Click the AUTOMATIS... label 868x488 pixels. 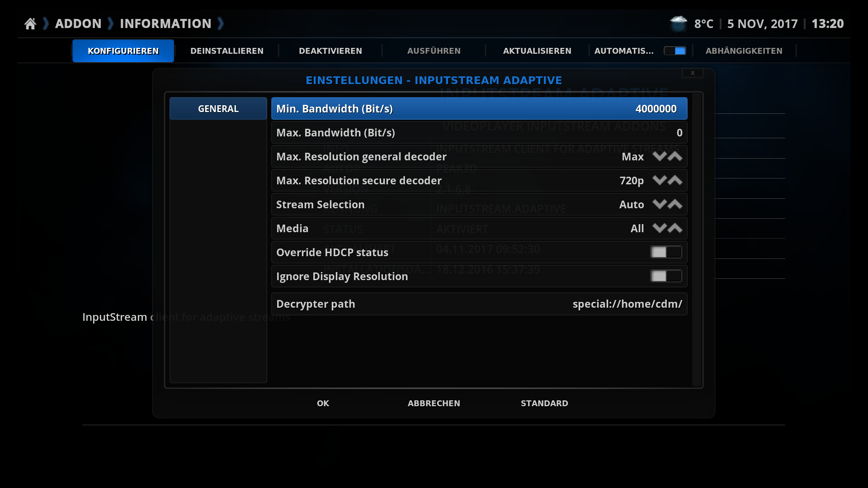[x=624, y=51]
